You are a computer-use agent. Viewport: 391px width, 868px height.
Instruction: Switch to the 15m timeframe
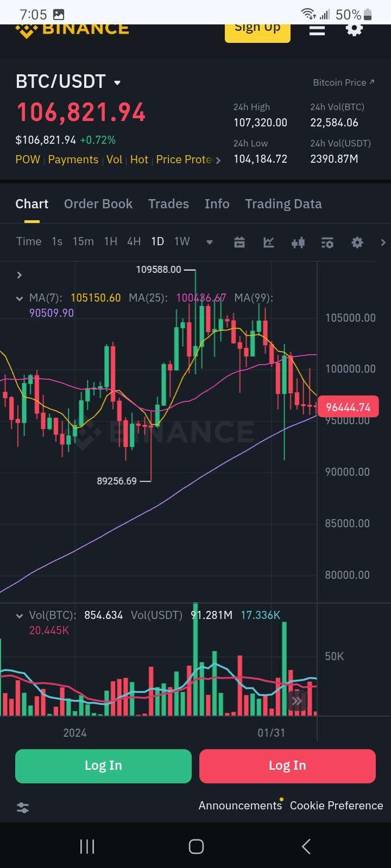[83, 241]
